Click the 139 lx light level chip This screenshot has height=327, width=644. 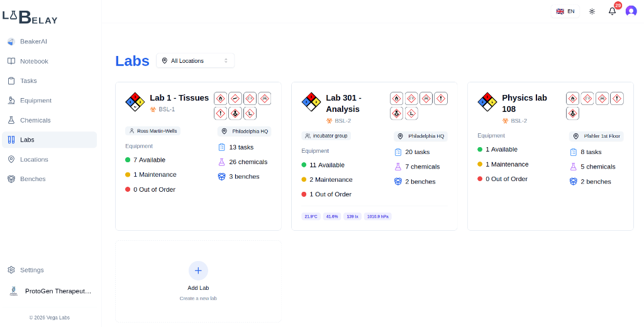click(352, 216)
